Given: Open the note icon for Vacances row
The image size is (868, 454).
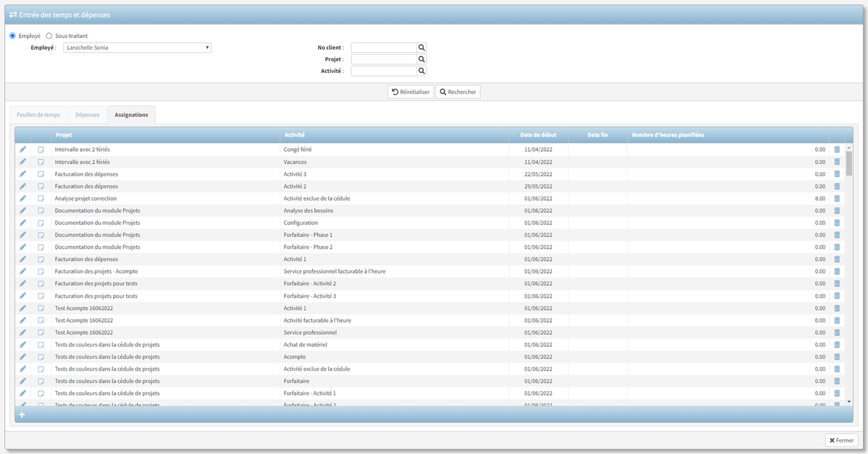Looking at the screenshot, I should 41,162.
